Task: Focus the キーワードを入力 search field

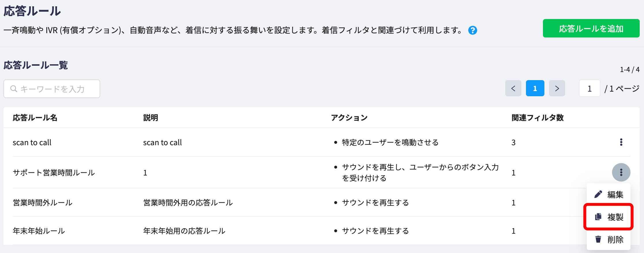Action: click(x=52, y=89)
